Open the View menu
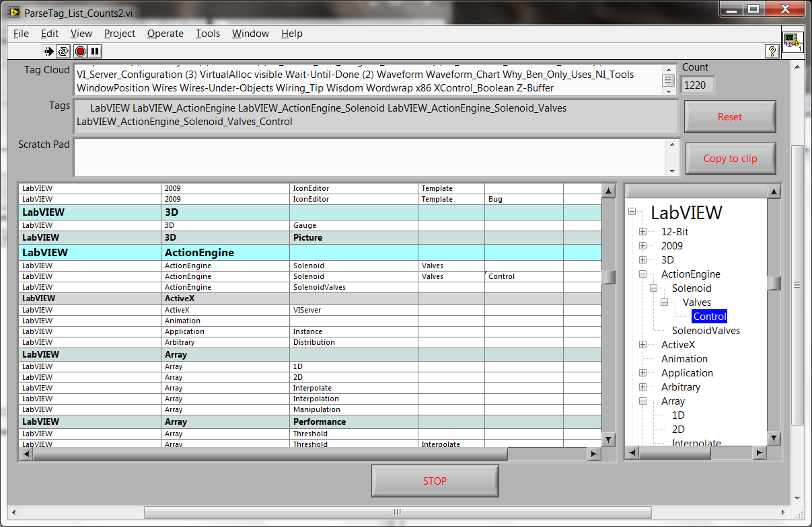This screenshot has width=812, height=527. click(x=81, y=34)
